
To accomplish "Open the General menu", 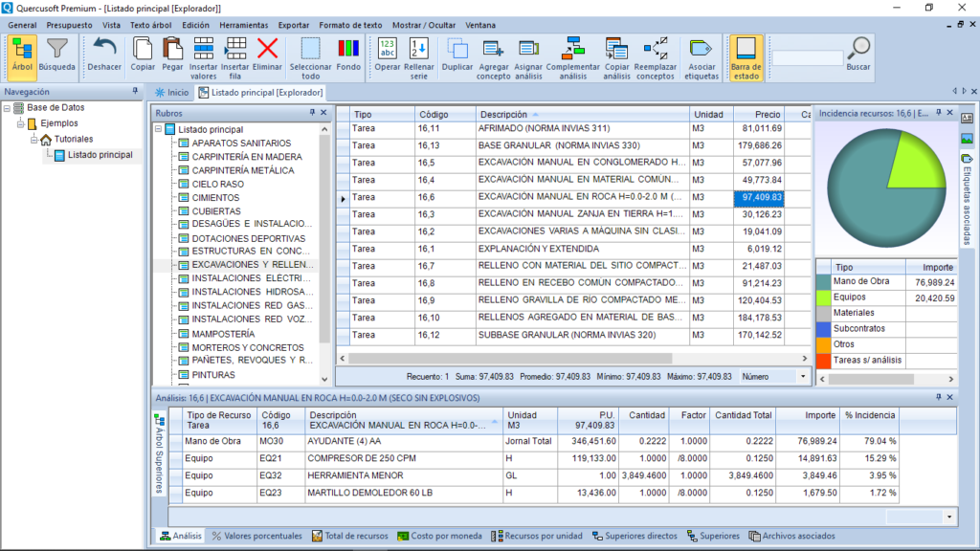I will click(22, 25).
